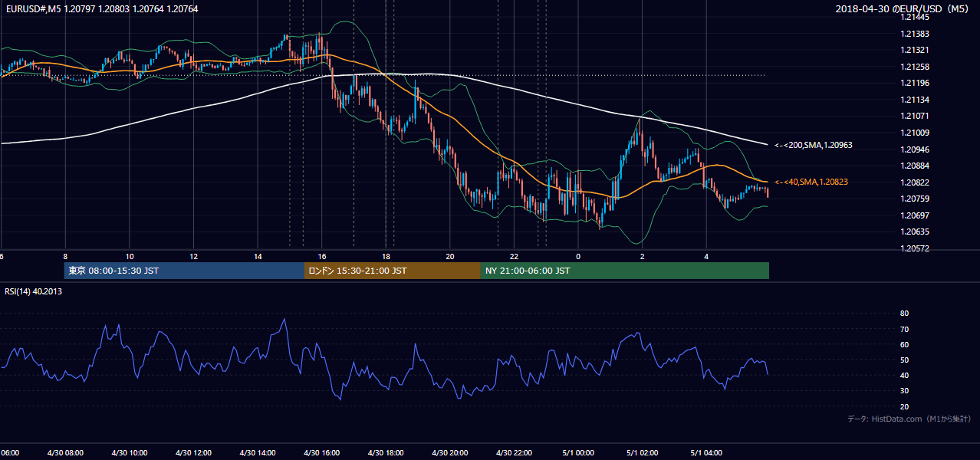Click the 4/30 08:00 bottom time label
Image resolution: width=980 pixels, height=460 pixels.
click(64, 452)
